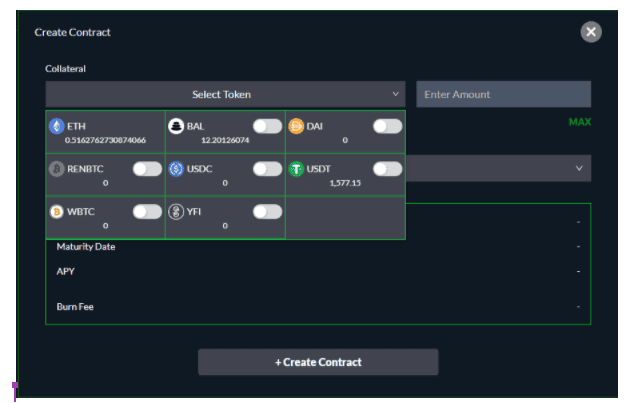Click the BAL token icon

point(176,126)
